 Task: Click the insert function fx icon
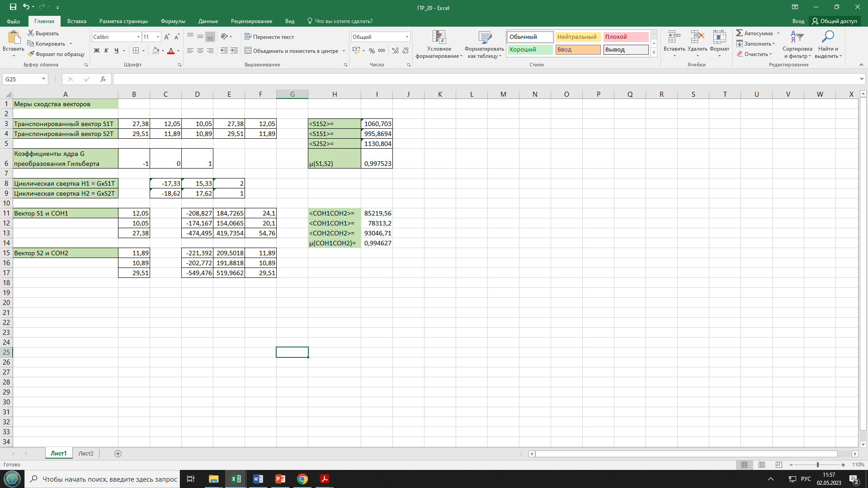[103, 79]
